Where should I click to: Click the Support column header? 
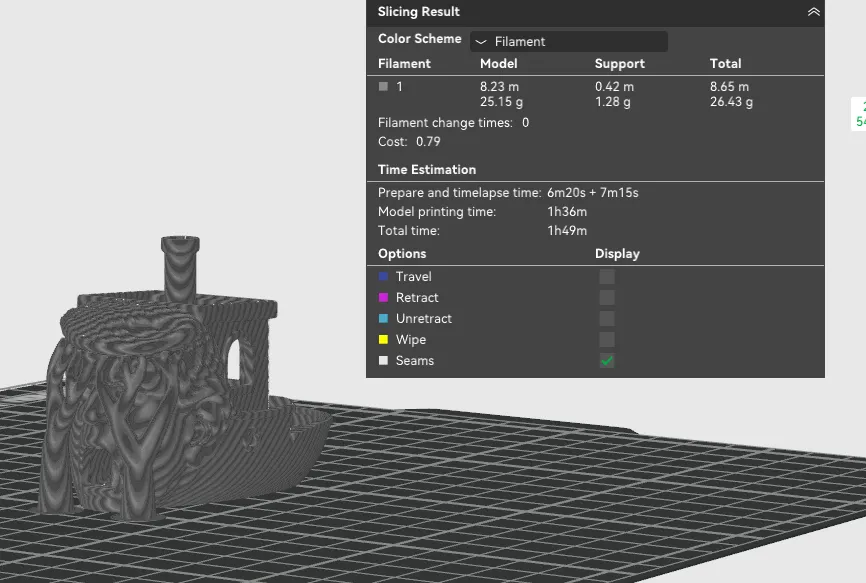click(620, 63)
